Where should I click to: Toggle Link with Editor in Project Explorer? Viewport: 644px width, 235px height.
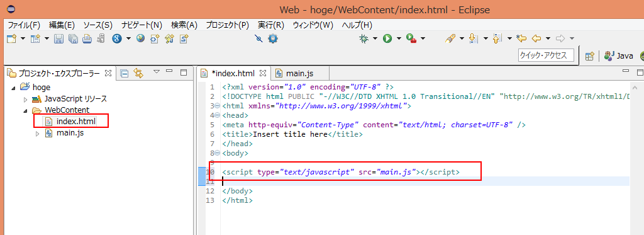[138, 73]
